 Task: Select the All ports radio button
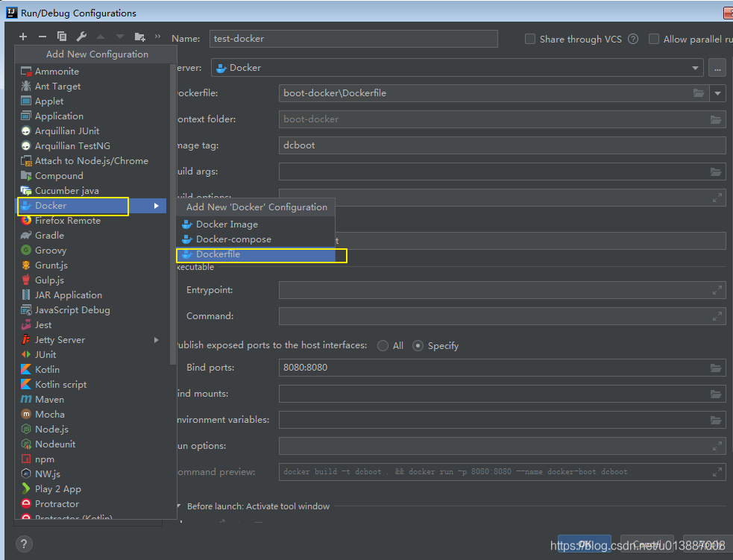383,345
